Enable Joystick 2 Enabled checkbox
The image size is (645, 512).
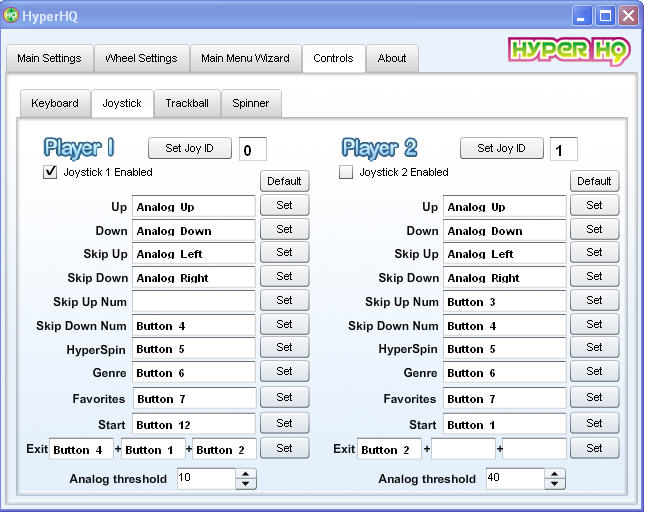pyautogui.click(x=346, y=172)
